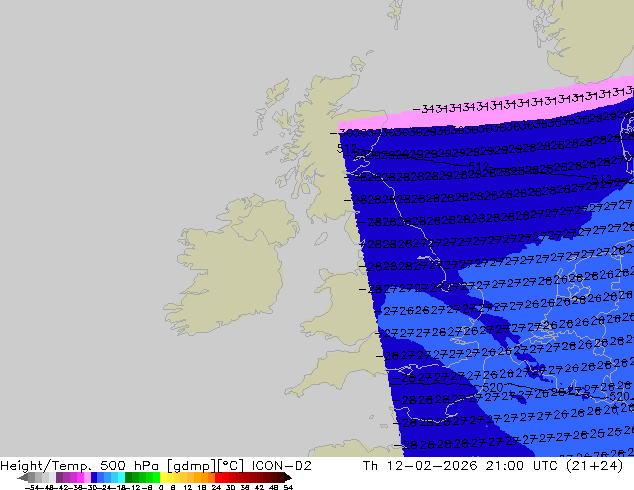This screenshot has height=490, width=634.
Task: Click the '512' contour label near Scotland coast
Action: coord(347,148)
